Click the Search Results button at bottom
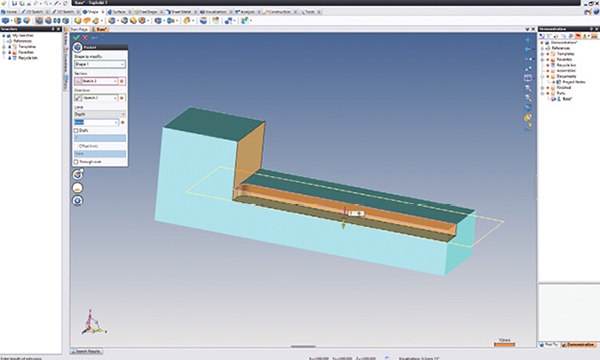The height and width of the screenshot is (360, 600). 86,351
